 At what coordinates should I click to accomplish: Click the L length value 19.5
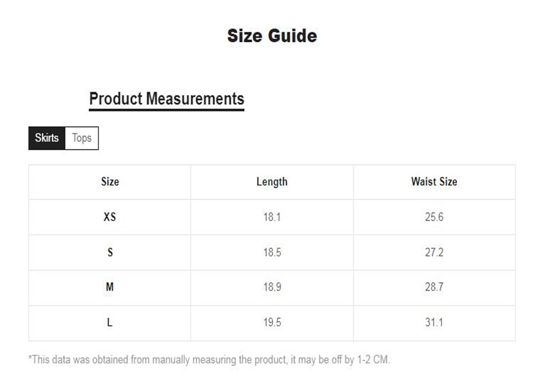pos(272,323)
